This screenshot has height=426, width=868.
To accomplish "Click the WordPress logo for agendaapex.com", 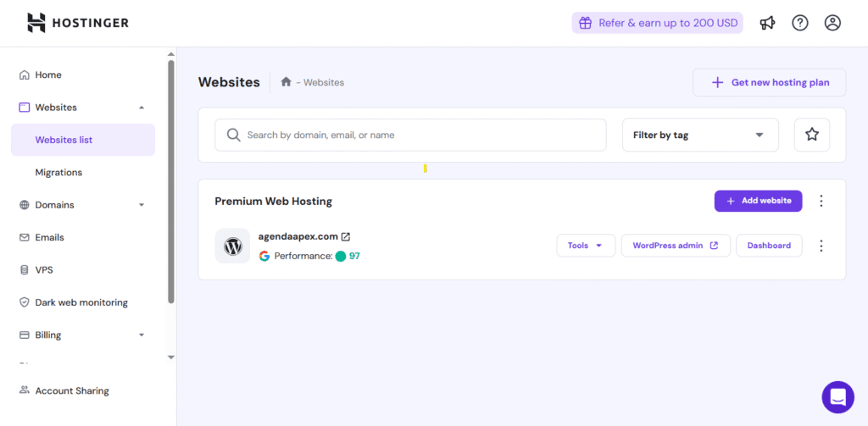I will click(x=232, y=246).
